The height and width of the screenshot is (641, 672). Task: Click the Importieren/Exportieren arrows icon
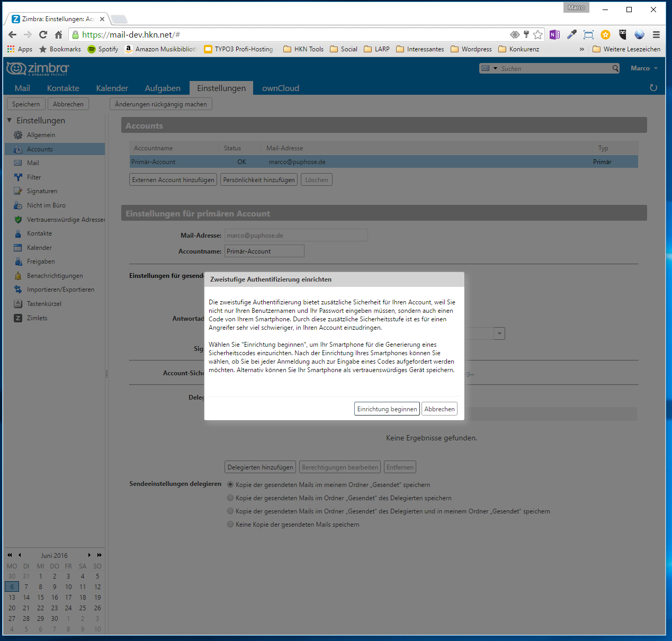pyautogui.click(x=18, y=290)
